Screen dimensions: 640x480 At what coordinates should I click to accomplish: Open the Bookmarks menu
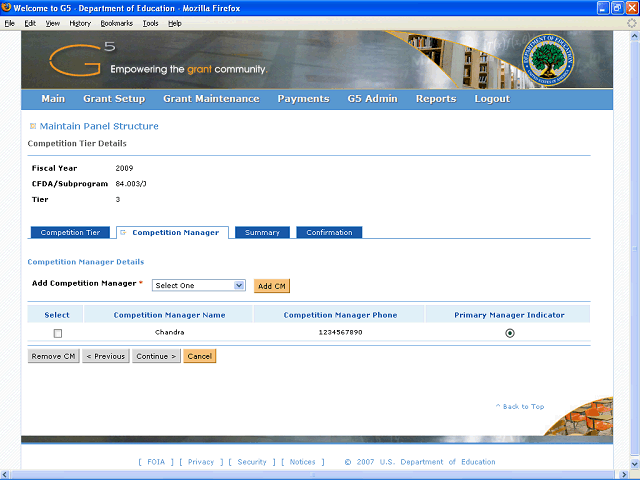[117, 23]
